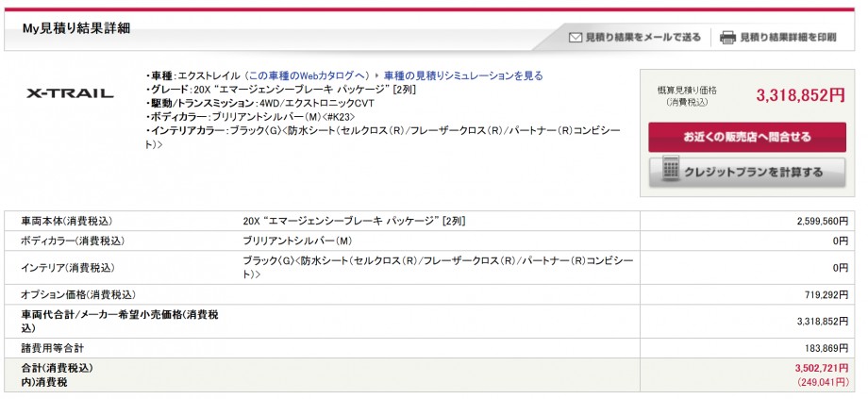868x399 pixels.
Task: Click the 183,869円 fees cell
Action: click(826, 348)
